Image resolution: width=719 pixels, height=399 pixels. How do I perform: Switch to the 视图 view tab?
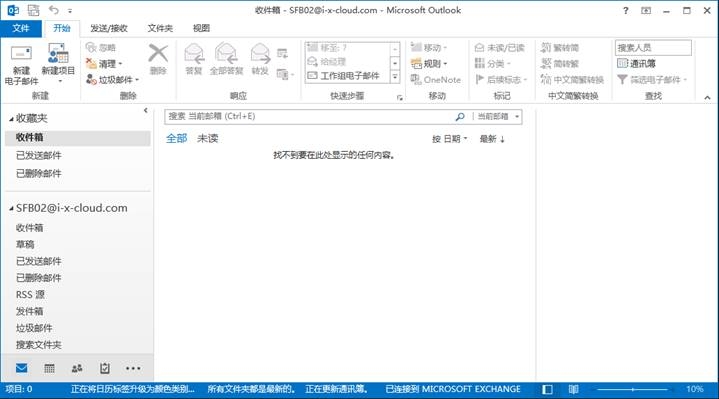tap(201, 28)
